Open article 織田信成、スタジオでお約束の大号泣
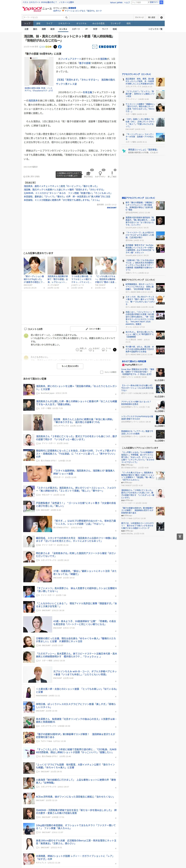The height and width of the screenshot is (868, 186). tap(76, 540)
